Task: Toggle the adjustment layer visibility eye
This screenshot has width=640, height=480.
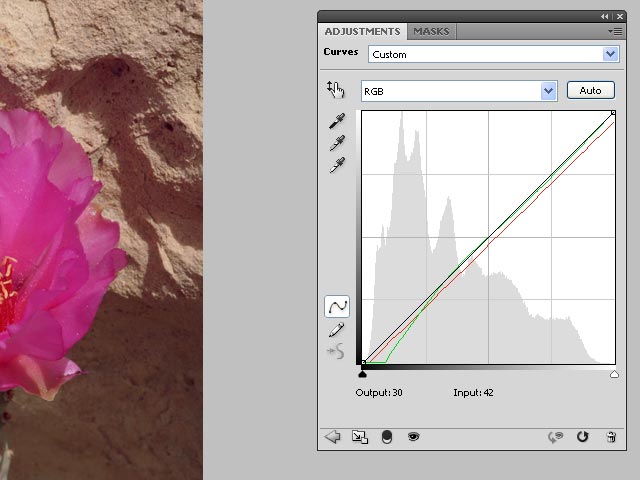Action: tap(412, 437)
